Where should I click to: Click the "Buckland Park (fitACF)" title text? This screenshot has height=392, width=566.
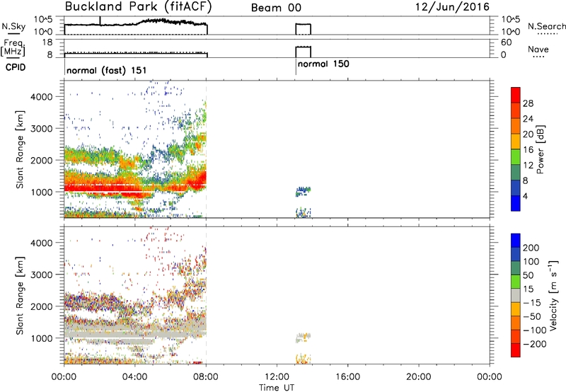tap(138, 7)
